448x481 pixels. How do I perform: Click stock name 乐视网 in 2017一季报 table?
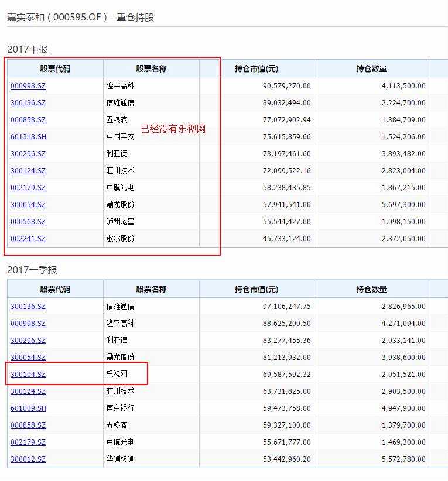(117, 375)
